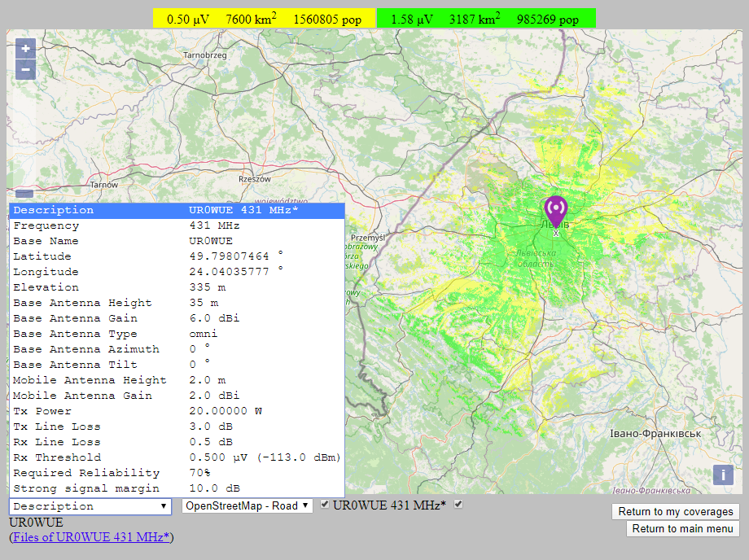Toggle the checkbox left of UR0WUE 431 MHz*
The image size is (749, 560).
(x=325, y=505)
